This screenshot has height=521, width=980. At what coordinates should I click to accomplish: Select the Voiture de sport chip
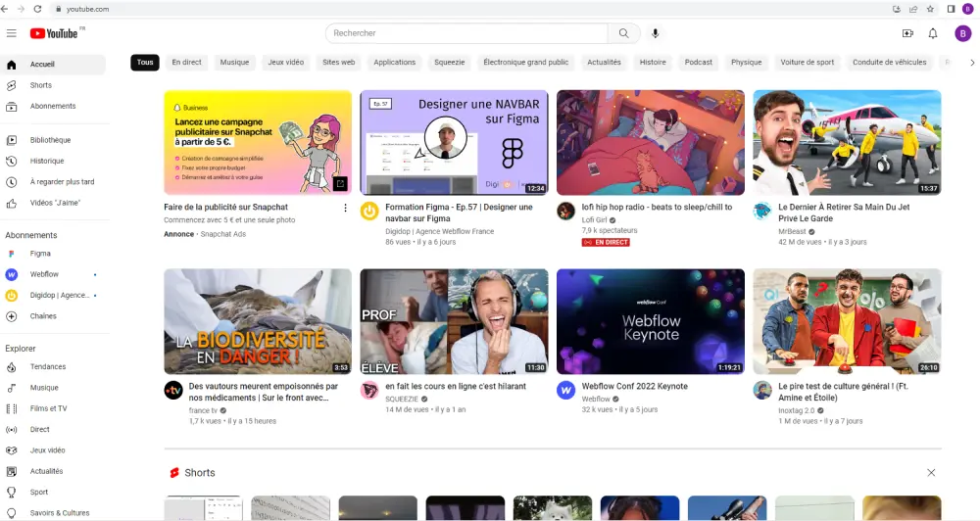click(x=807, y=63)
